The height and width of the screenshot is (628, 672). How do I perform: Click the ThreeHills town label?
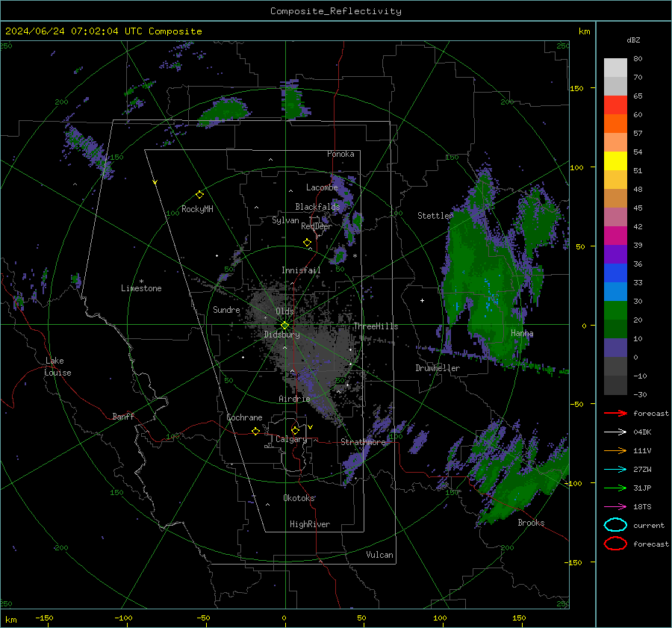pos(376,326)
